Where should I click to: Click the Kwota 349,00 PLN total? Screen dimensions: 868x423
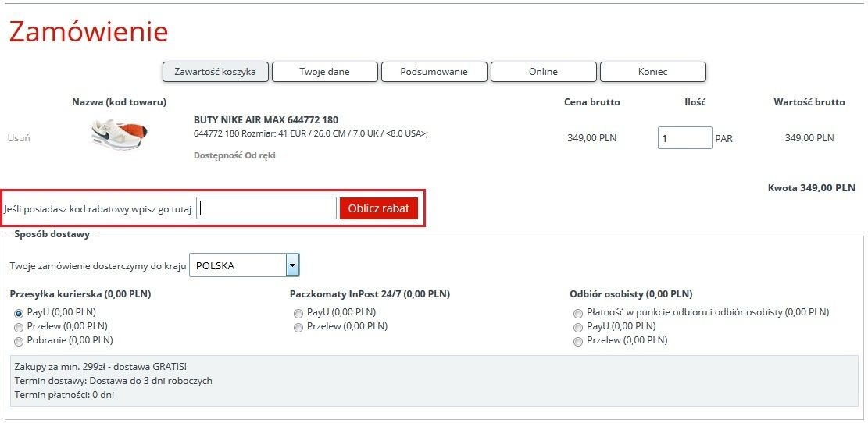coord(812,188)
